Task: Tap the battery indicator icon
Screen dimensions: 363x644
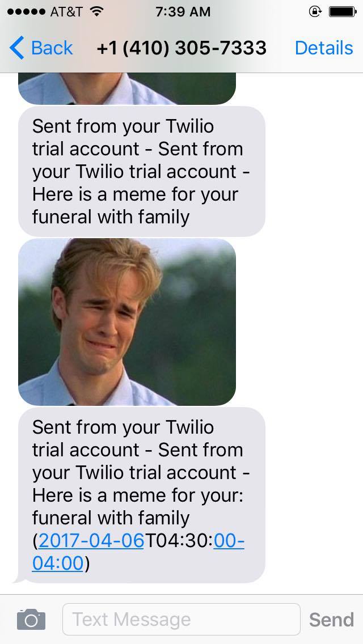Action: [343, 12]
